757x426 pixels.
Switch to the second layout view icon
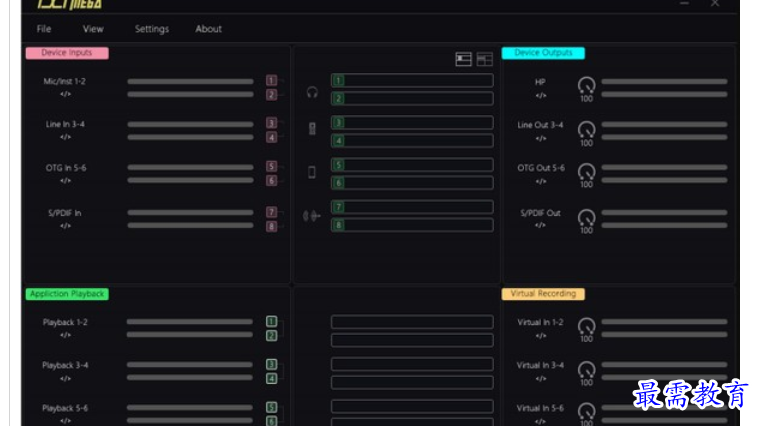click(485, 59)
